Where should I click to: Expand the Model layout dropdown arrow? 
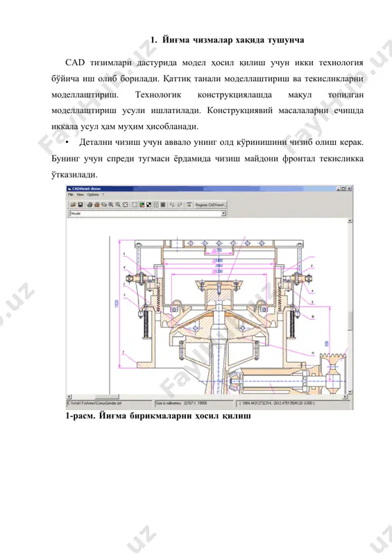[x=223, y=214]
